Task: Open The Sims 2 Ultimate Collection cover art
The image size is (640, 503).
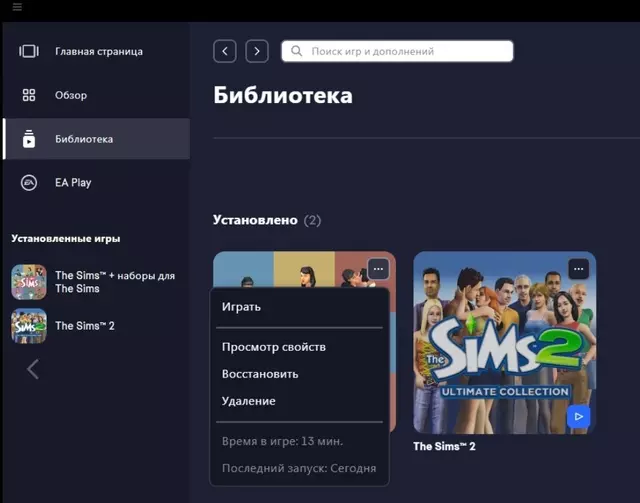Action: click(x=504, y=342)
